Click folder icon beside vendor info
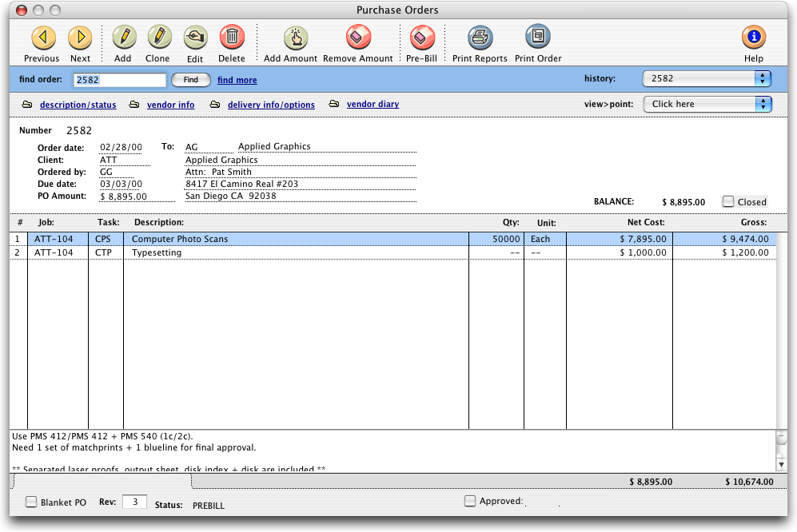This screenshot has width=797, height=532. [x=134, y=105]
